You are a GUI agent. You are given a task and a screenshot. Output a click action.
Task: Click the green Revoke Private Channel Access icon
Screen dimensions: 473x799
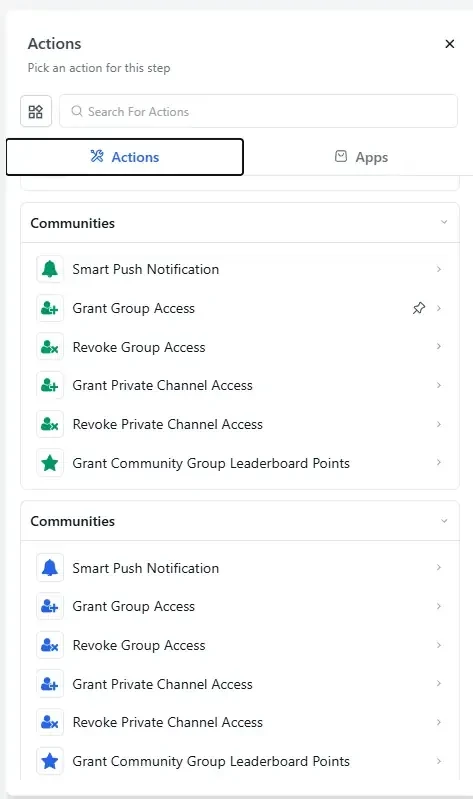click(50, 424)
